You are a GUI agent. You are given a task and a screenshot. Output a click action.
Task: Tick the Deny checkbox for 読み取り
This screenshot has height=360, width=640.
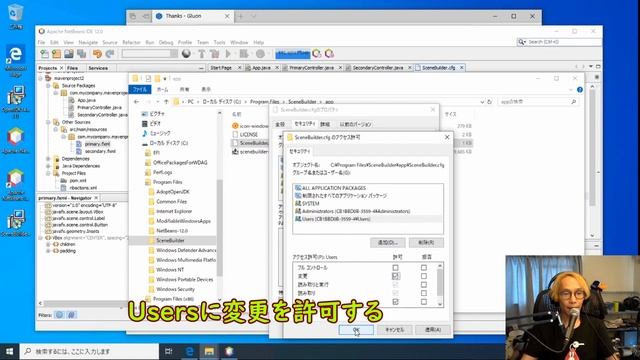click(x=424, y=293)
